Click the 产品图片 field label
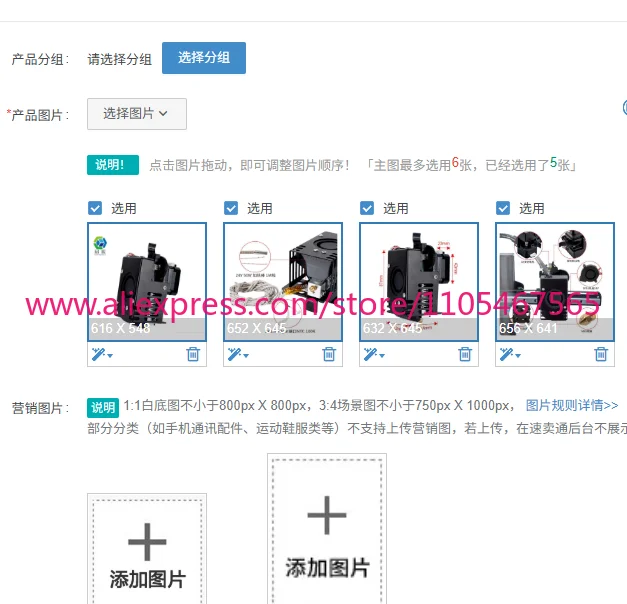 38,115
